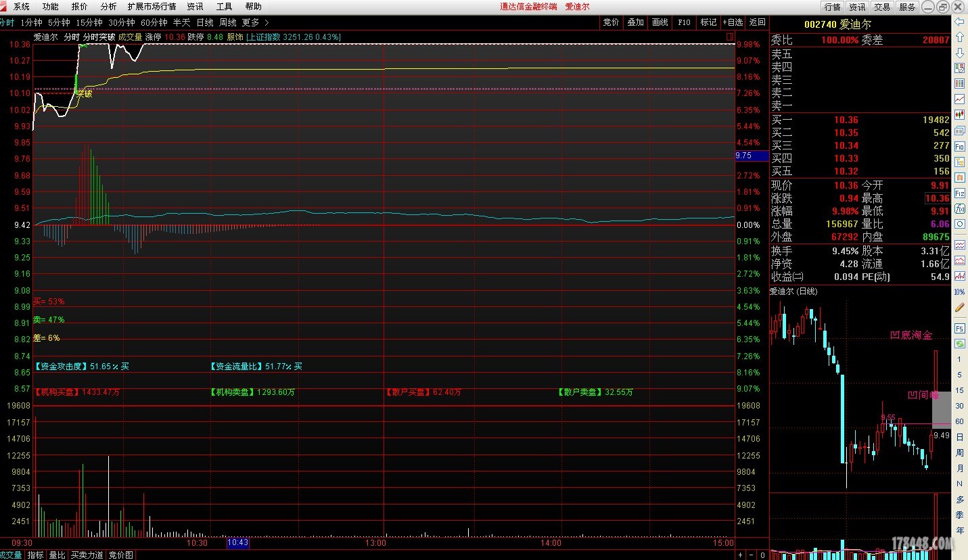Switch to the 指标 bottom tab
Viewport: 968px width, 560px height.
[x=36, y=555]
